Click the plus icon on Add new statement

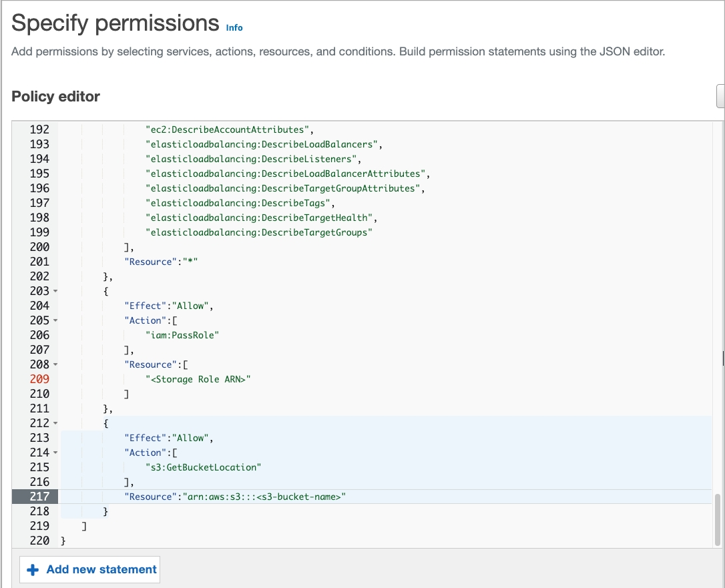click(x=32, y=569)
